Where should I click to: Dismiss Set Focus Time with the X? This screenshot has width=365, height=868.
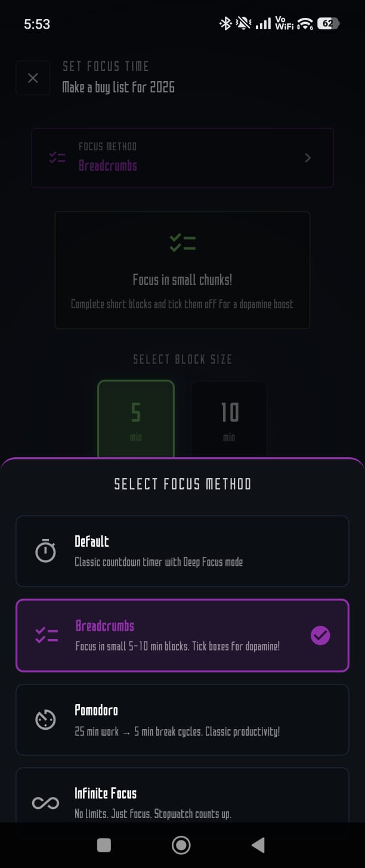click(33, 78)
